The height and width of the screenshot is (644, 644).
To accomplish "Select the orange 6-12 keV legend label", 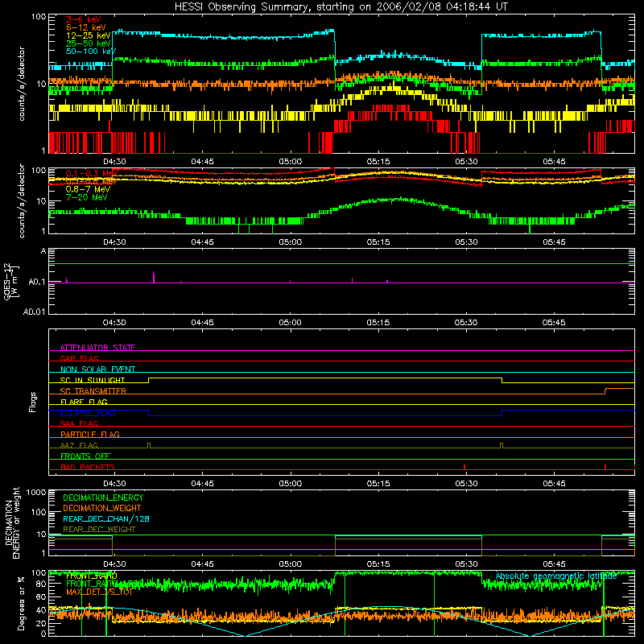I will click(86, 27).
